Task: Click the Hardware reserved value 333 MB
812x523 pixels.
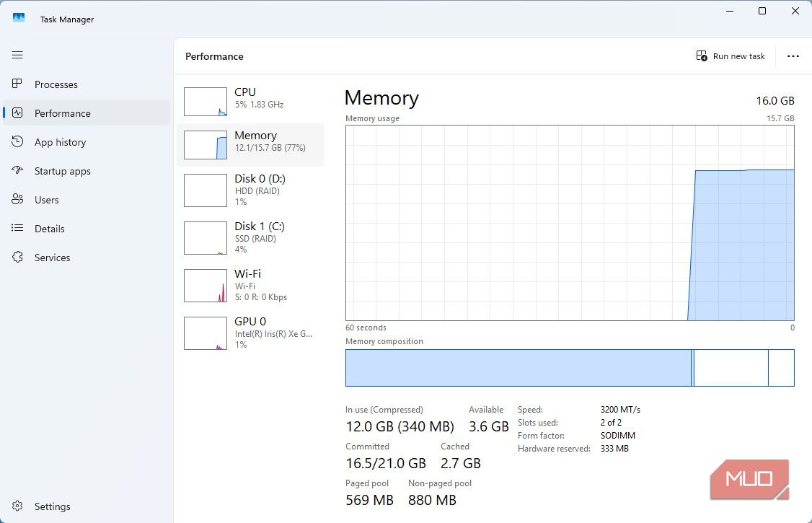Action: (x=614, y=449)
